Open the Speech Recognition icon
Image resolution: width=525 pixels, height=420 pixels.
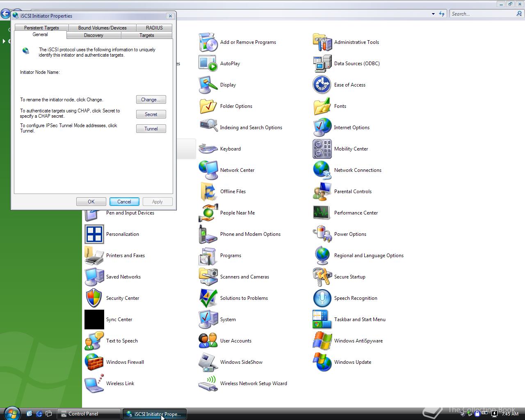322,298
